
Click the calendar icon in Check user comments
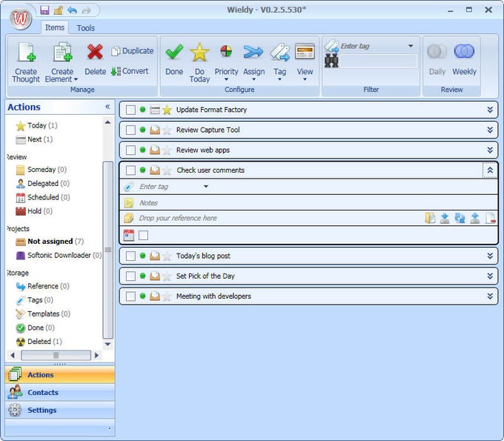tap(129, 235)
